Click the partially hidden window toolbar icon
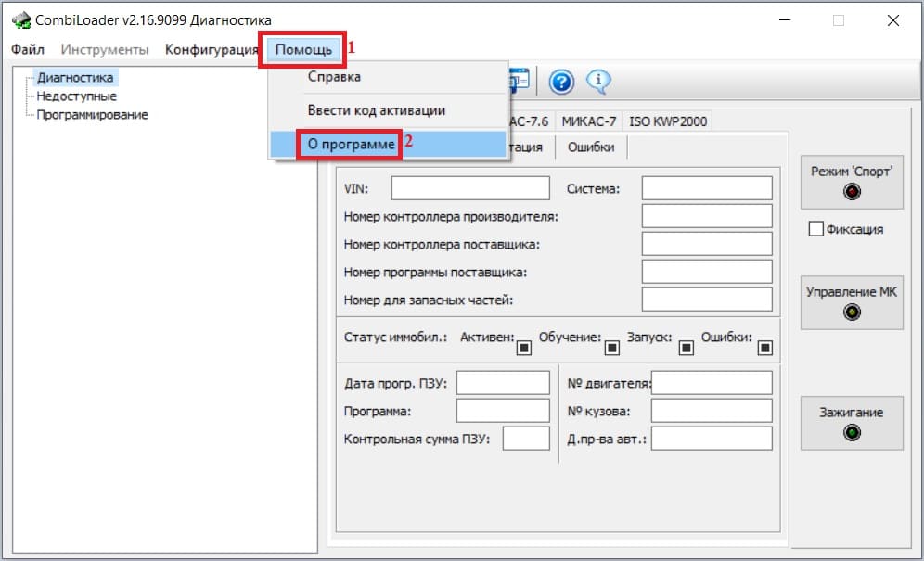 [520, 82]
